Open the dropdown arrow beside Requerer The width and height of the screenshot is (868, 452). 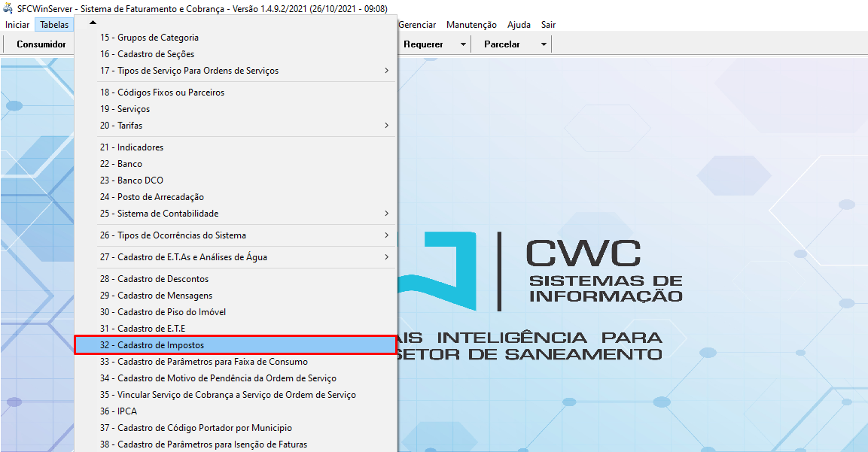(x=463, y=44)
